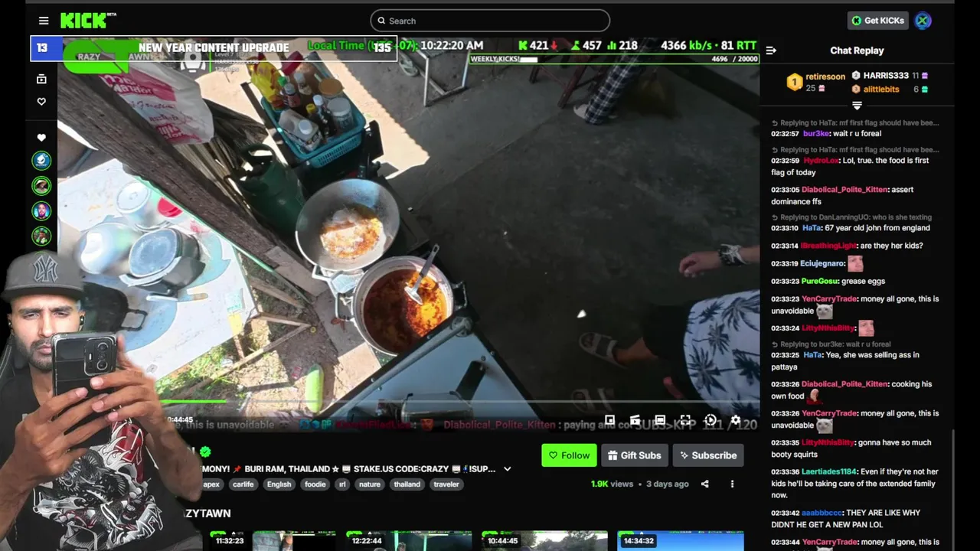Open the user profile avatar at top right
Image resolution: width=980 pixels, height=551 pixels.
click(923, 21)
